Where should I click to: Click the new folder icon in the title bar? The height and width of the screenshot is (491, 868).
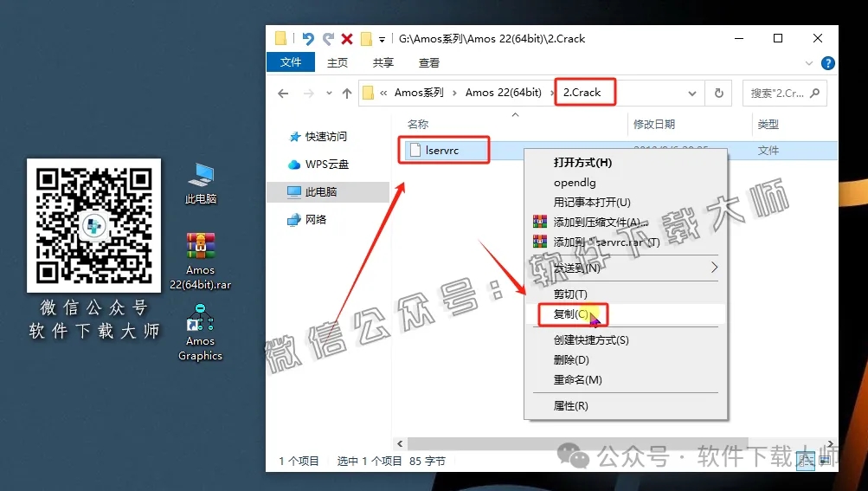click(365, 38)
